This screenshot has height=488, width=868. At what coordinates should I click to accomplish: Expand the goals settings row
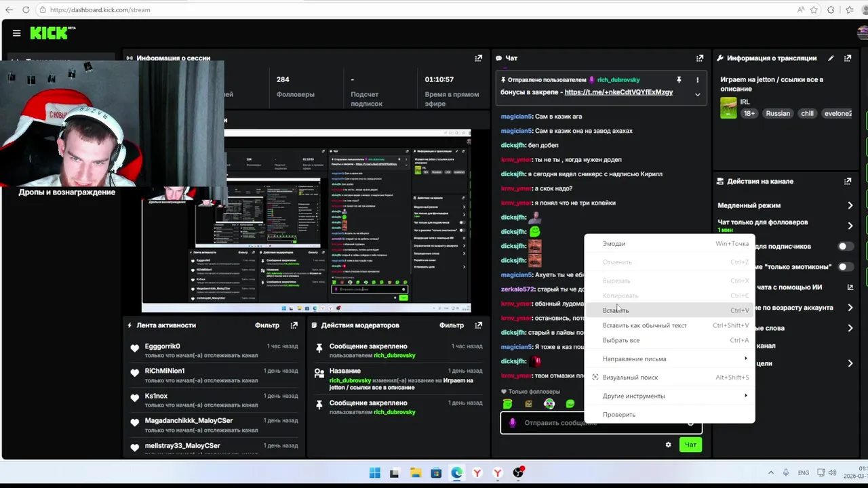[850, 363]
